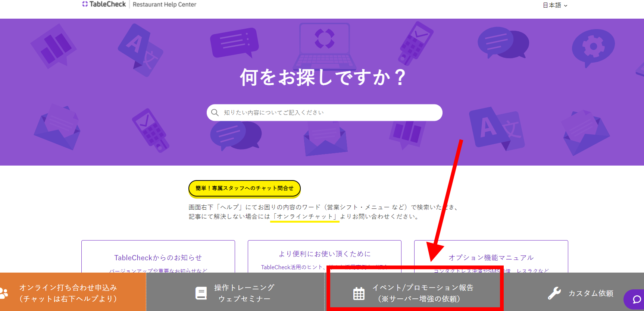This screenshot has height=311, width=644.
Task: Click the calendar icon for event report
Action: pyautogui.click(x=359, y=293)
